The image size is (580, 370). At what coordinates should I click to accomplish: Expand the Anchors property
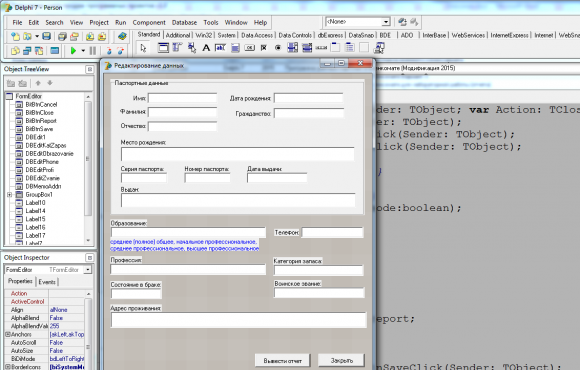click(7, 334)
